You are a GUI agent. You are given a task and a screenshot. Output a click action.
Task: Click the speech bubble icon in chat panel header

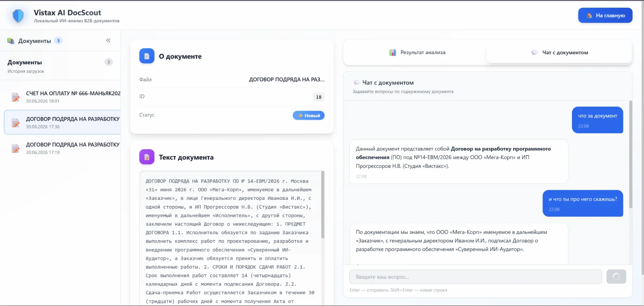[357, 83]
